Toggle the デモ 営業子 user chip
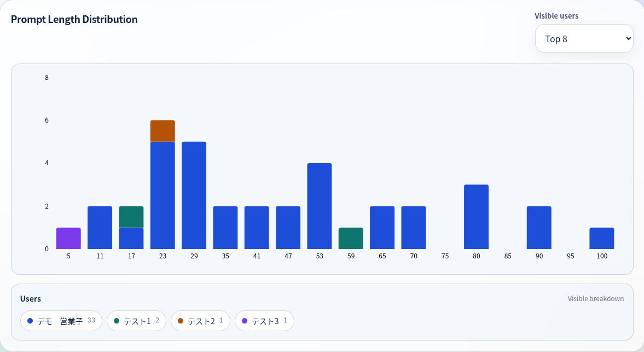 pos(61,321)
